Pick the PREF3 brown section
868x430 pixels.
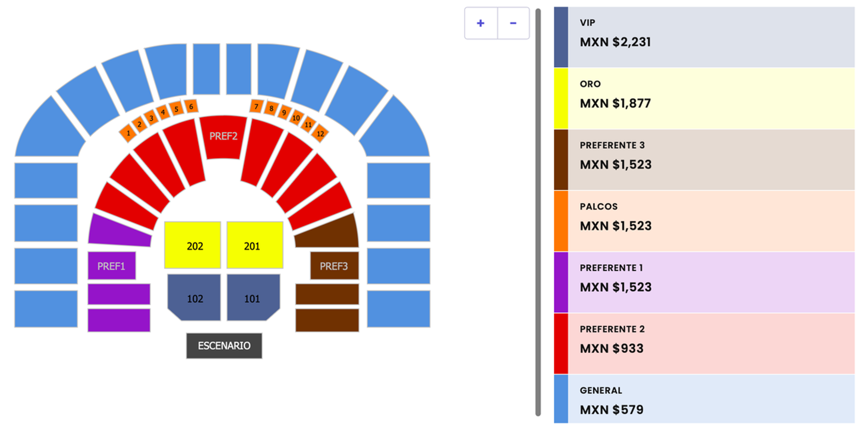[334, 266]
